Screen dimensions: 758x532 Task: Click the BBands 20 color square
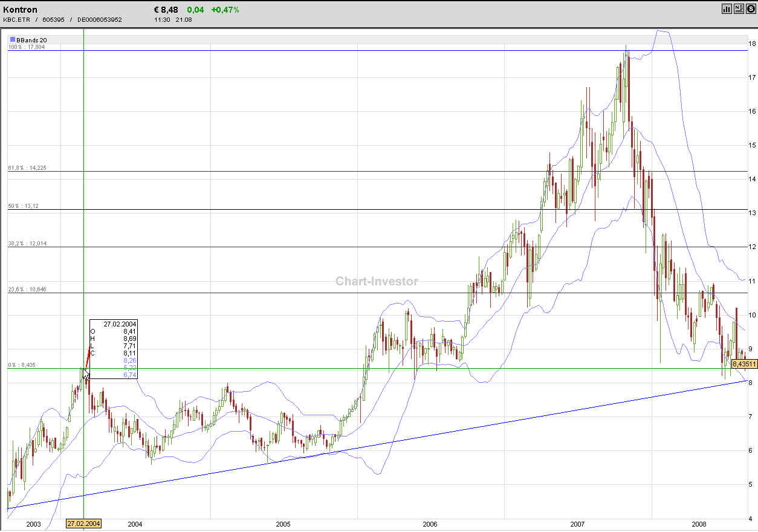coord(13,40)
